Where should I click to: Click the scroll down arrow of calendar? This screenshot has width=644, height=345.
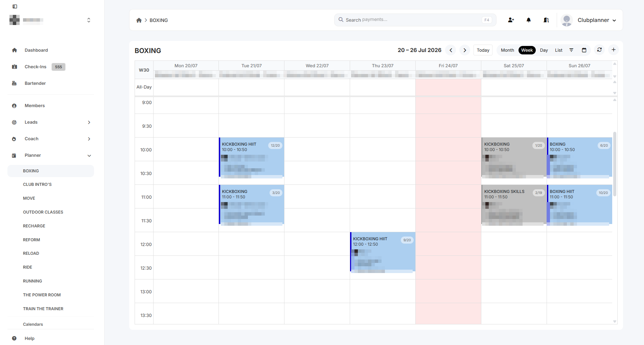click(615, 321)
